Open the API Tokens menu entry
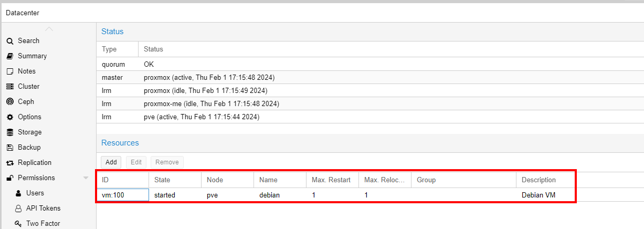The width and height of the screenshot is (644, 229). pyautogui.click(x=43, y=209)
